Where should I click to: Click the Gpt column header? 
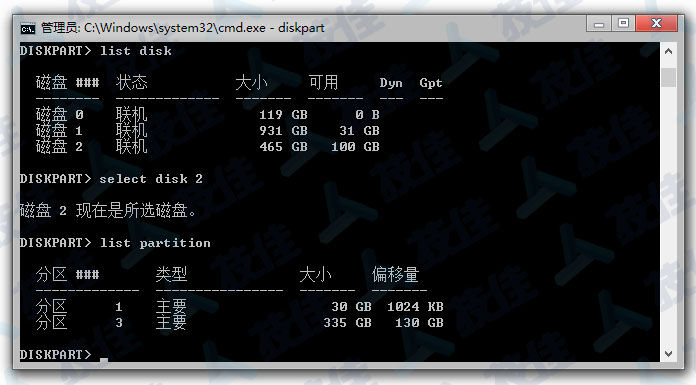click(431, 83)
